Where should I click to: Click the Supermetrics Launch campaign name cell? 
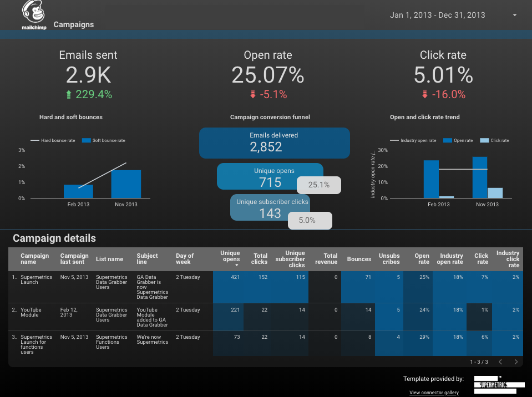pyautogui.click(x=36, y=279)
